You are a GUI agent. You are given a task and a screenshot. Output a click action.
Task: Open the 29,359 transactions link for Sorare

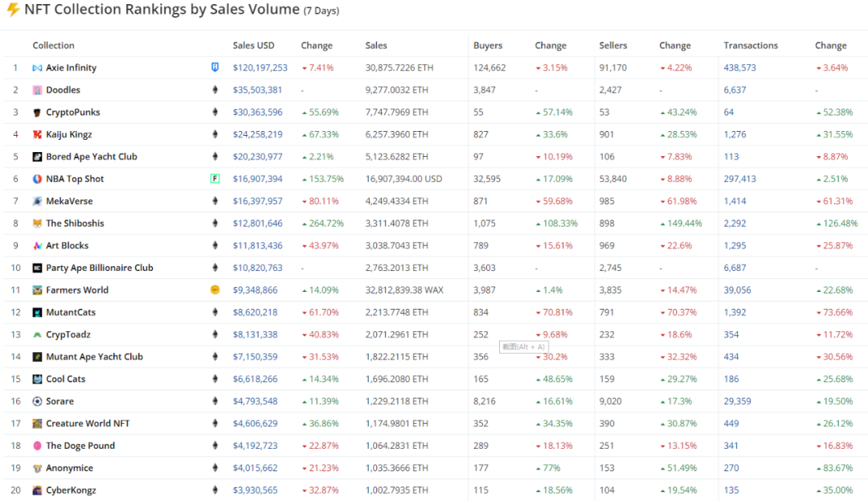point(737,401)
